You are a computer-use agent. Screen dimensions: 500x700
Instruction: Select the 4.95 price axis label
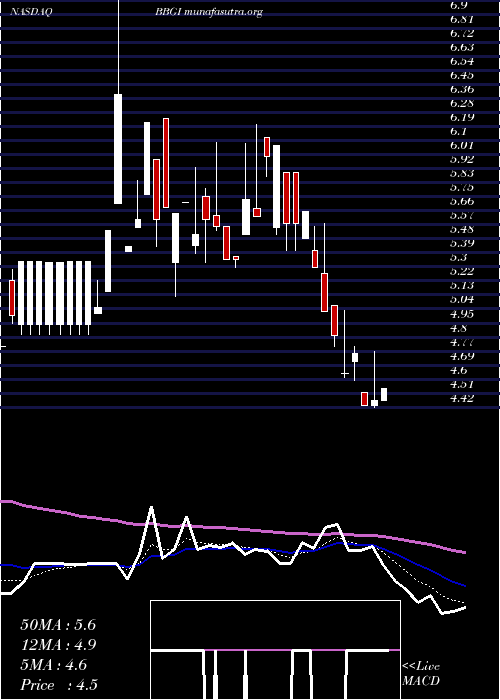(x=462, y=314)
